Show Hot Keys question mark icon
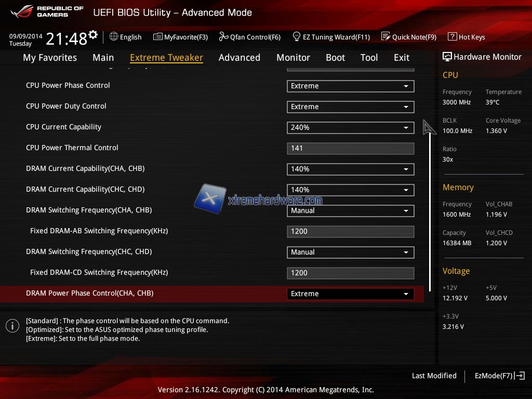 point(452,37)
